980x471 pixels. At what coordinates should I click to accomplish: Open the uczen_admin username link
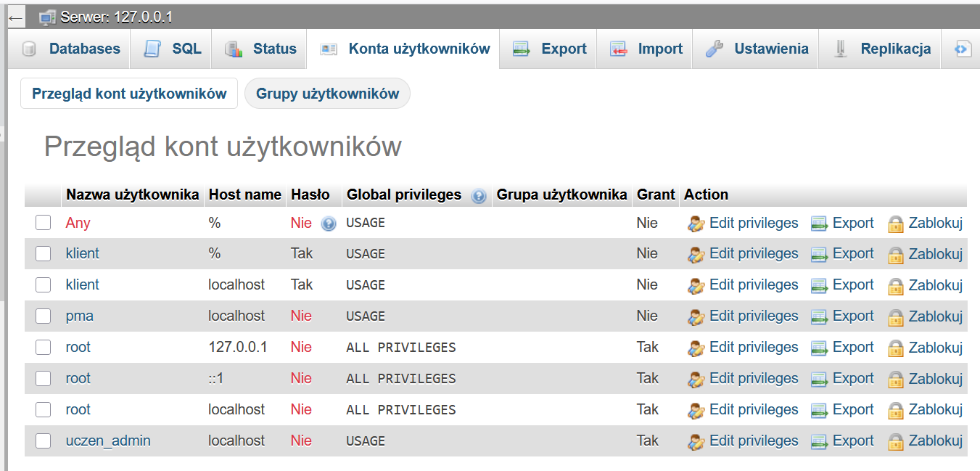coord(108,441)
